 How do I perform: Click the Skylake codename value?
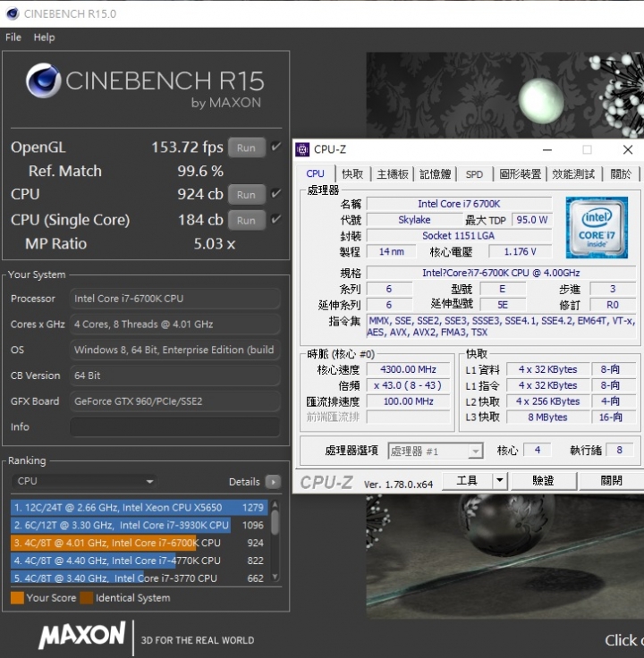(414, 220)
